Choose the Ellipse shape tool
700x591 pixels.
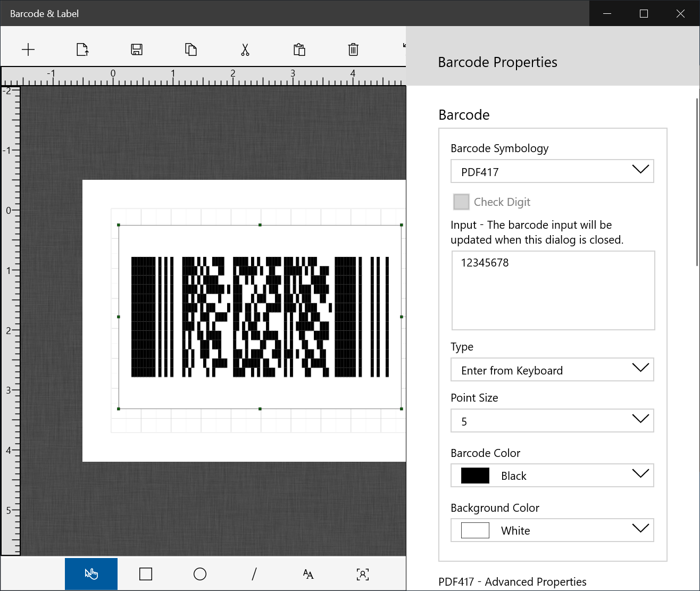tap(200, 574)
